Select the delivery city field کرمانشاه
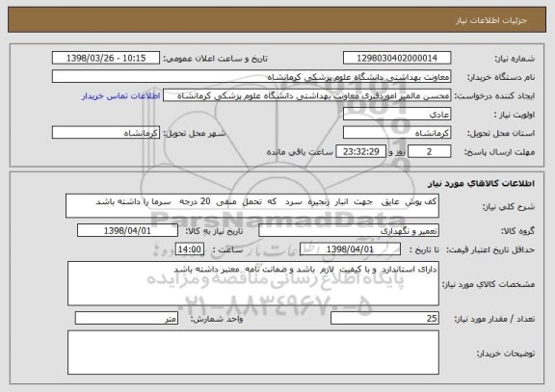 click(x=106, y=133)
